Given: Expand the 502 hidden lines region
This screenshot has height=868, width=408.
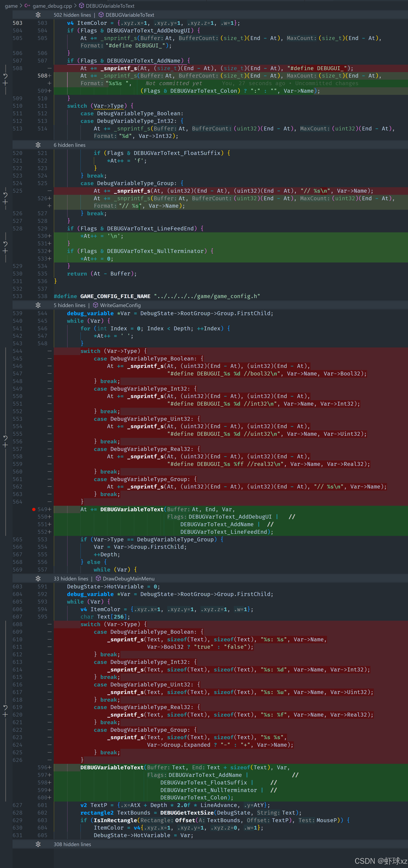Looking at the screenshot, I should pos(38,15).
